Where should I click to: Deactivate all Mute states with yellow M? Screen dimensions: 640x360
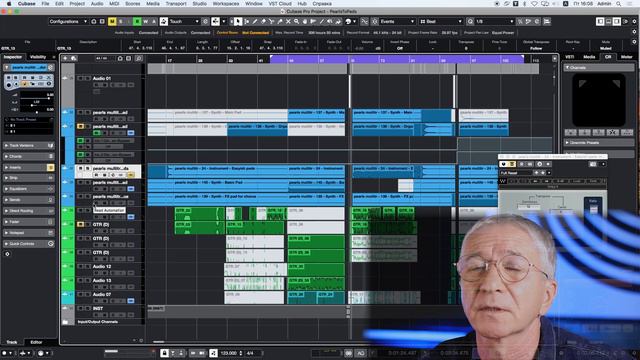pos(112,21)
